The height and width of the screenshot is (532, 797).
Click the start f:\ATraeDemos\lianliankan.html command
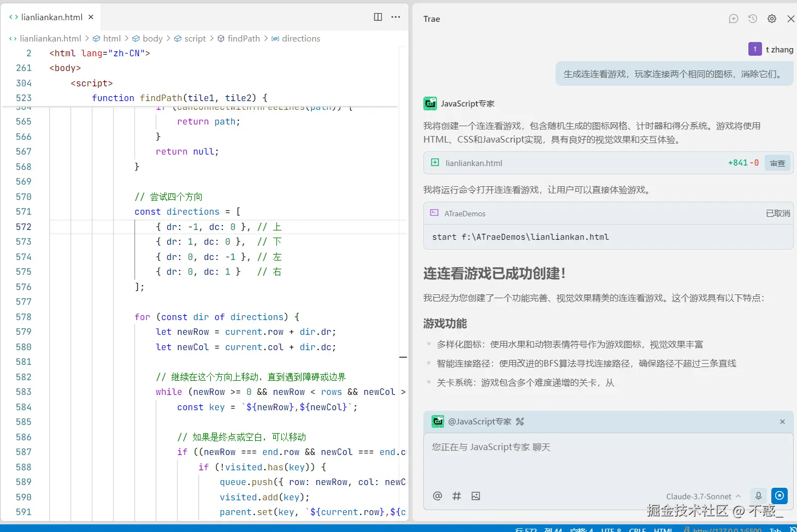(520, 237)
